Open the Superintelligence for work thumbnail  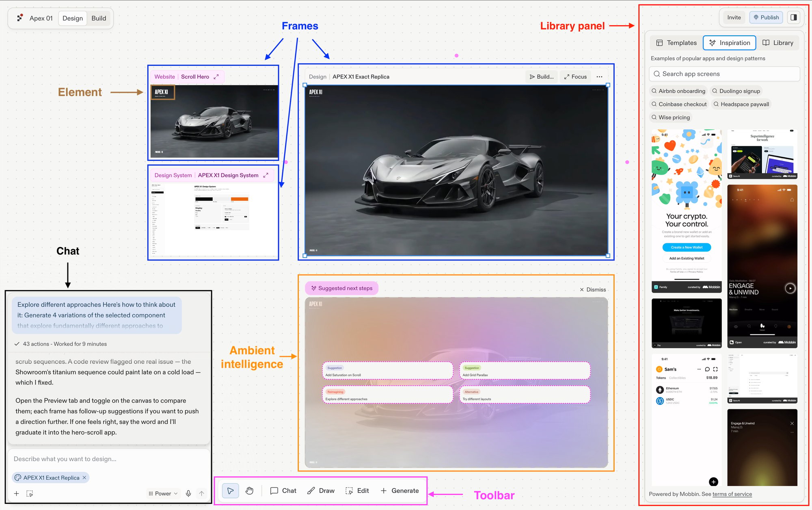click(762, 154)
